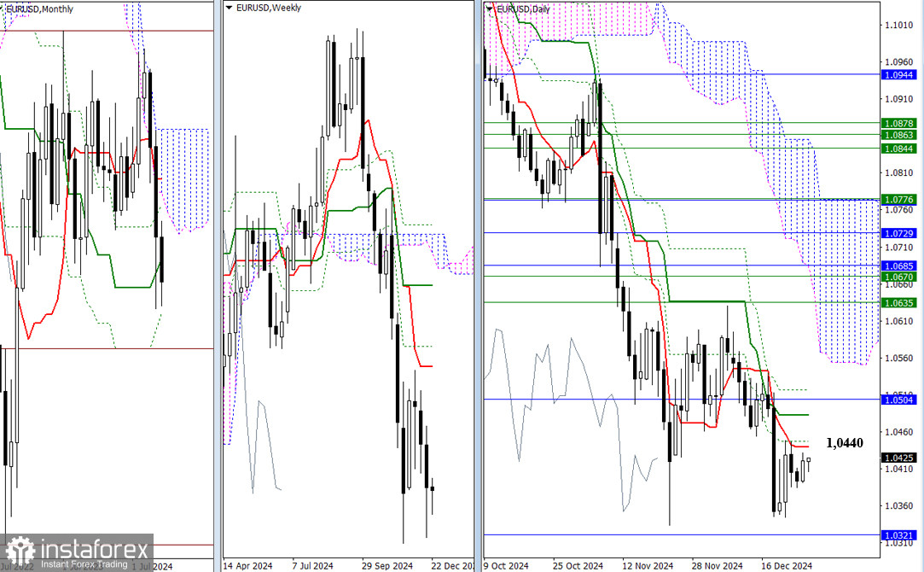924x572 pixels.
Task: Click the 25 Oct 2024 date label
Action: 578,565
